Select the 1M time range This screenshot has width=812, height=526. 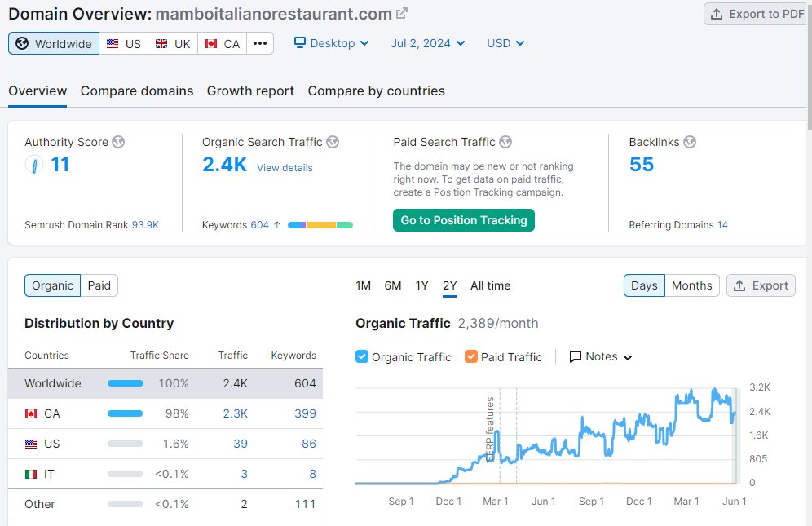coord(363,285)
